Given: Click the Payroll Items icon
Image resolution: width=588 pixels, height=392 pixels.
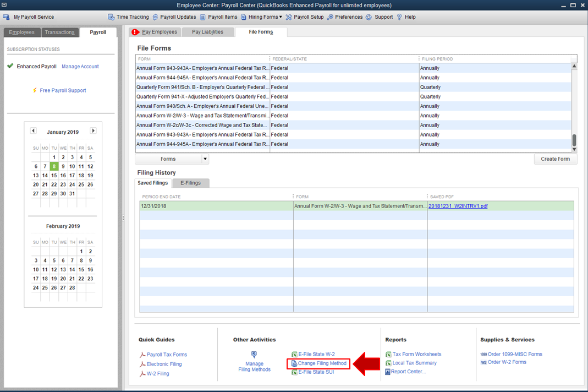Looking at the screenshot, I should (203, 17).
